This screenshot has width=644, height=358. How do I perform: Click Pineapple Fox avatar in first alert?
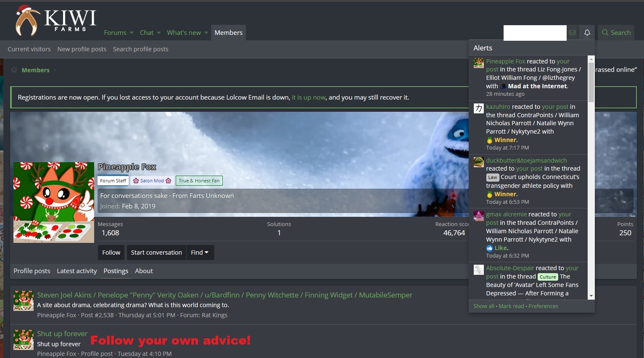pyautogui.click(x=478, y=63)
